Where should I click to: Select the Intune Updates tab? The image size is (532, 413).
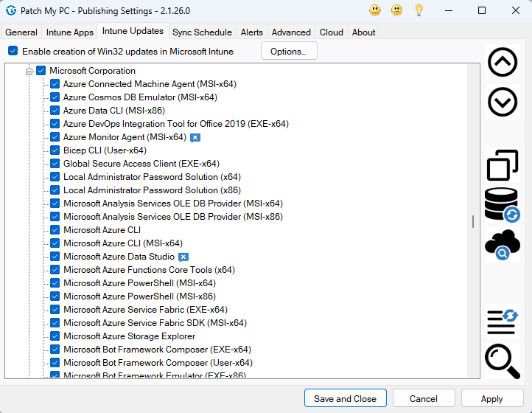pos(133,31)
